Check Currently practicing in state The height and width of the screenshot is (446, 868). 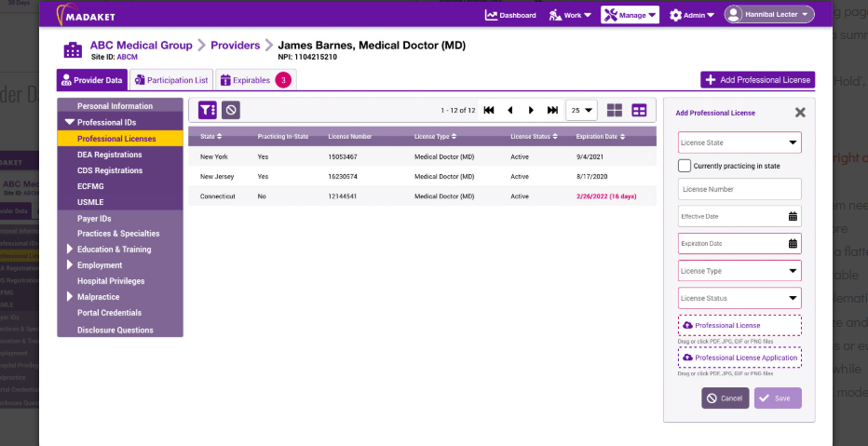685,166
